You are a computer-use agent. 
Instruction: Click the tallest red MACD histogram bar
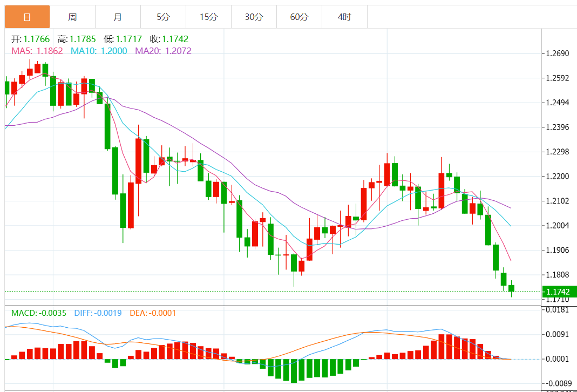(442, 347)
